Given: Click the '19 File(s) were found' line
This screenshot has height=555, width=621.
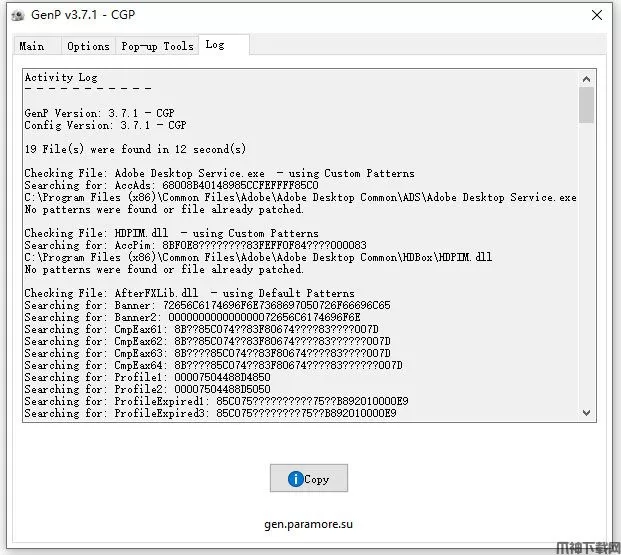Looking at the screenshot, I should (x=135, y=149).
